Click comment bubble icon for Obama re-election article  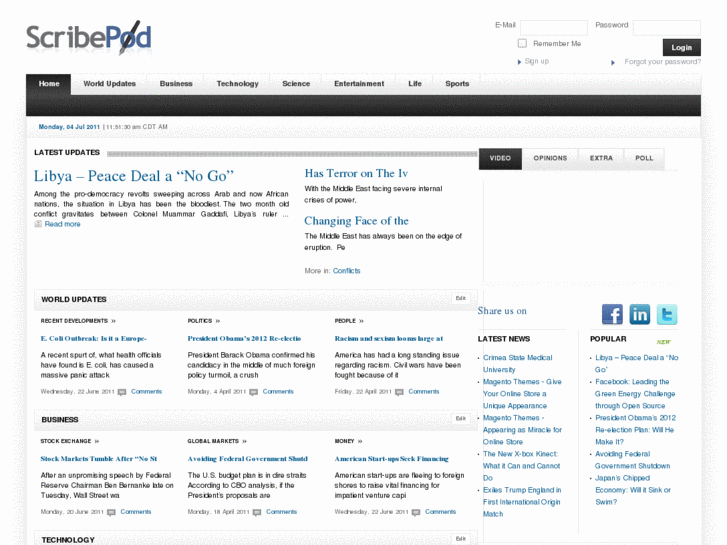[x=254, y=392]
